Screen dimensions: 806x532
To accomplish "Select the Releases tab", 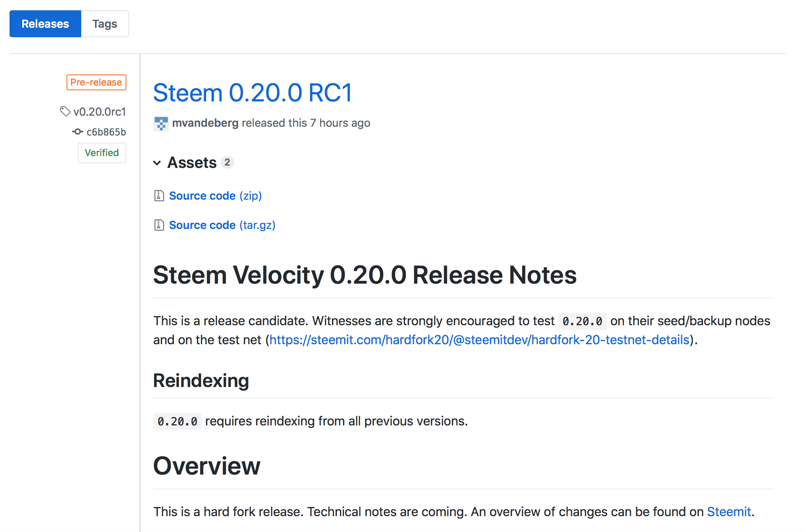I will pos(45,24).
